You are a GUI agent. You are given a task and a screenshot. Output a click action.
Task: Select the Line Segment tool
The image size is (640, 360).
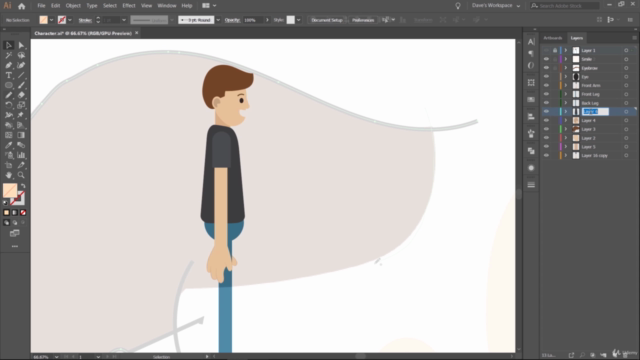(21, 76)
